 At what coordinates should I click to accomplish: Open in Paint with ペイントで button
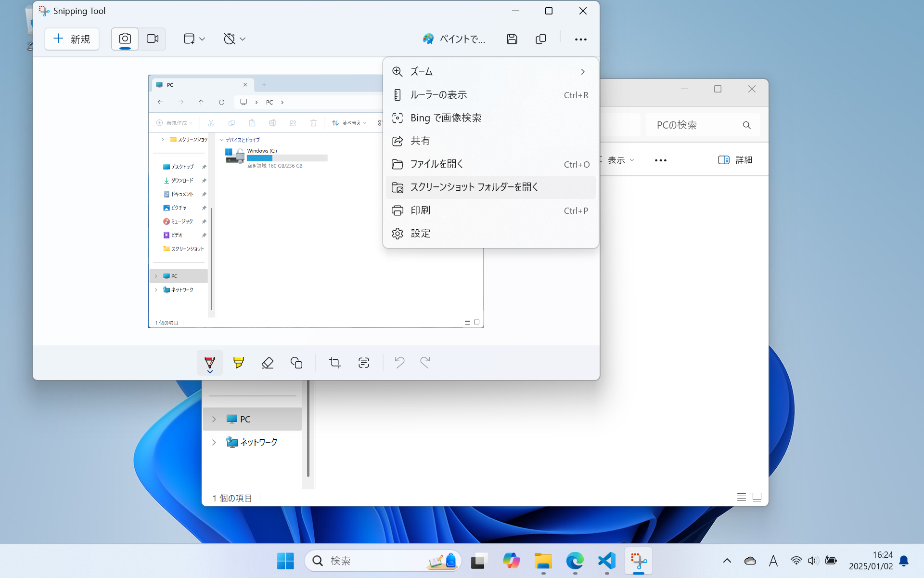pos(454,39)
